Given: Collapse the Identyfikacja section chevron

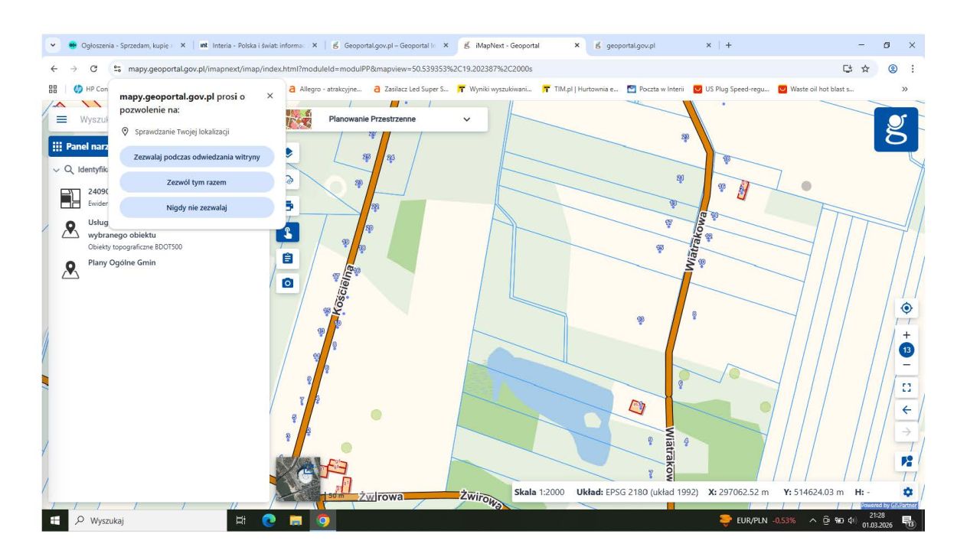Looking at the screenshot, I should point(57,170).
